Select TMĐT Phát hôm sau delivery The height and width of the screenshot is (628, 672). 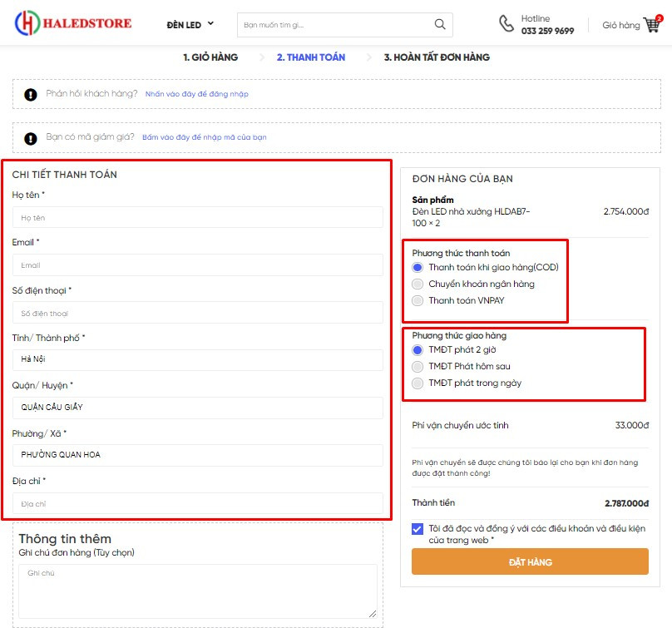[418, 366]
